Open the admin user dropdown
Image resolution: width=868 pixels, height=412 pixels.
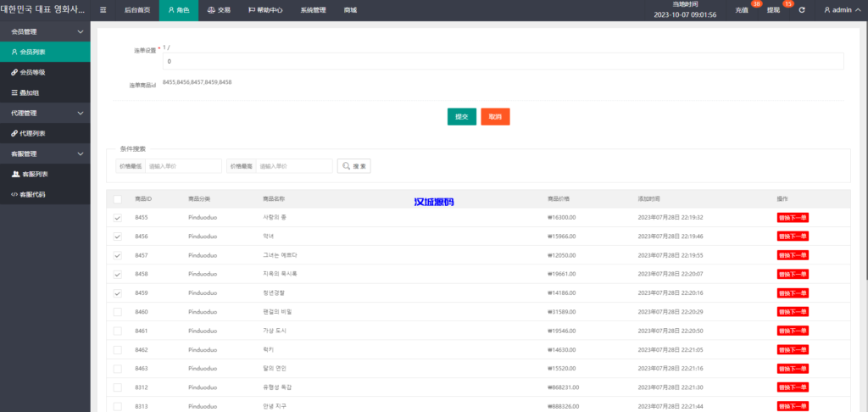pos(843,10)
